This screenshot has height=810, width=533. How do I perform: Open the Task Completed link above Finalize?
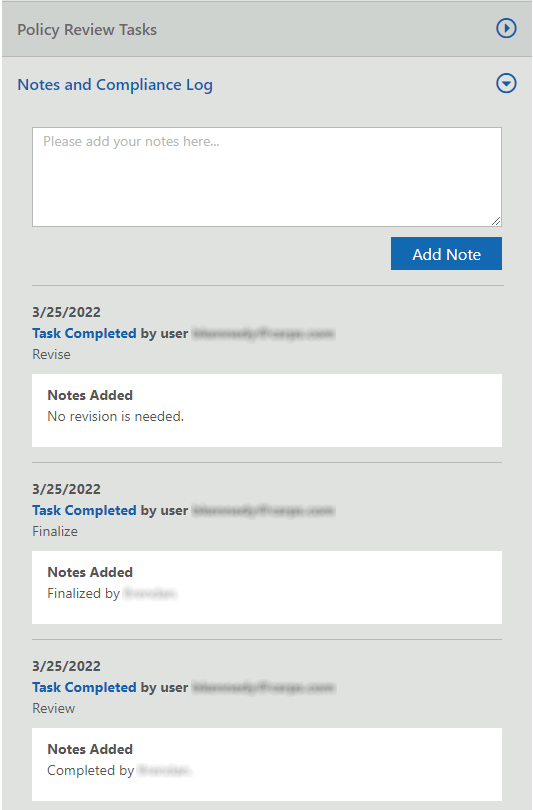click(x=84, y=510)
